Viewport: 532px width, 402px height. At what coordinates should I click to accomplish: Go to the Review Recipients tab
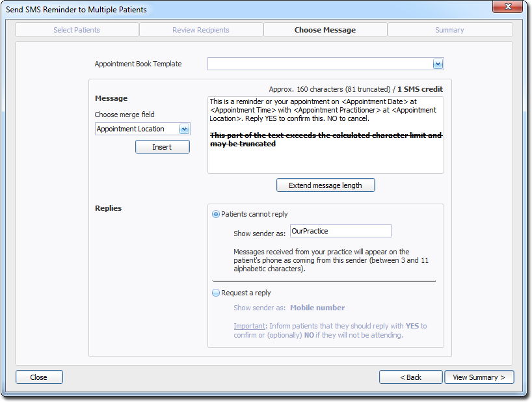coord(201,30)
